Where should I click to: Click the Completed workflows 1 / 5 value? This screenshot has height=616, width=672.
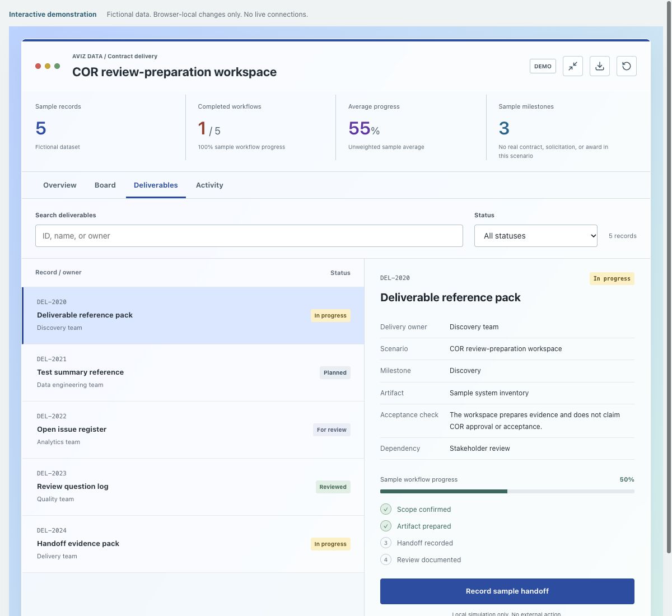pos(209,129)
